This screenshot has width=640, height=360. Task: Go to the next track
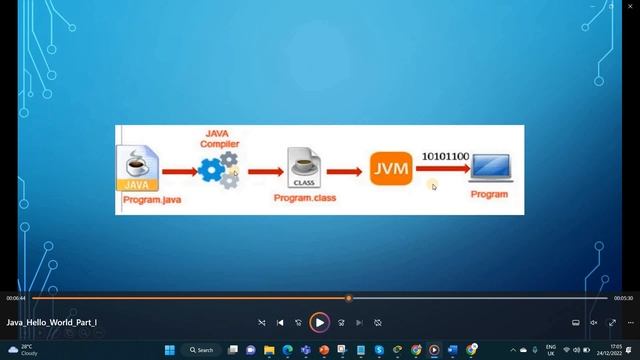pyautogui.click(x=359, y=323)
